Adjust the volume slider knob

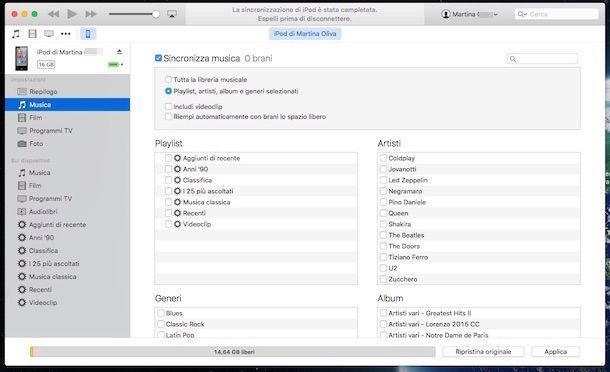click(x=156, y=14)
